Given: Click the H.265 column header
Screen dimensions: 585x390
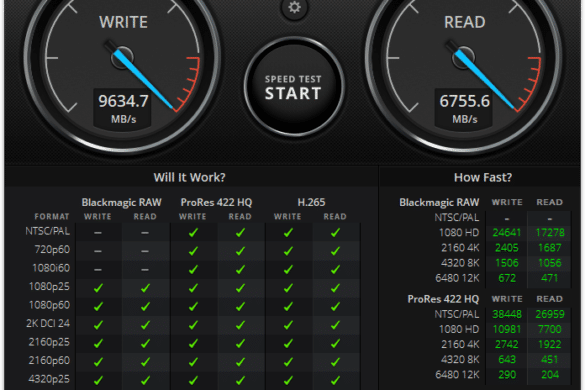Looking at the screenshot, I should pyautogui.click(x=312, y=202).
